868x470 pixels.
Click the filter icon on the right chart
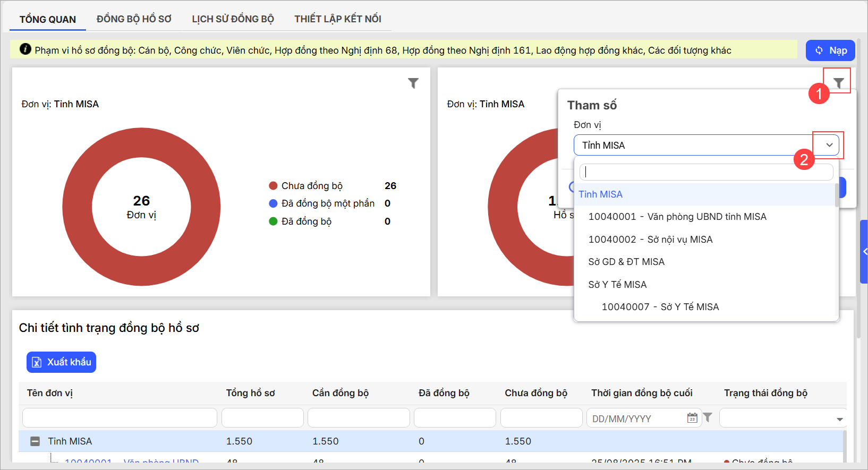point(838,83)
